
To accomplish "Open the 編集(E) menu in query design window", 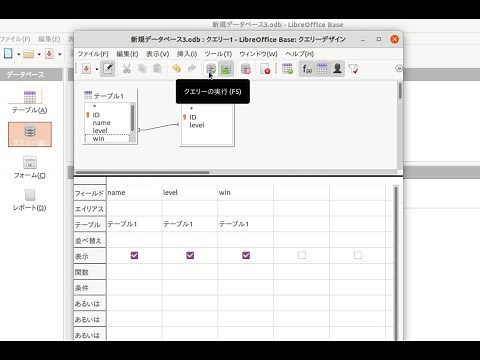I will (x=127, y=54).
